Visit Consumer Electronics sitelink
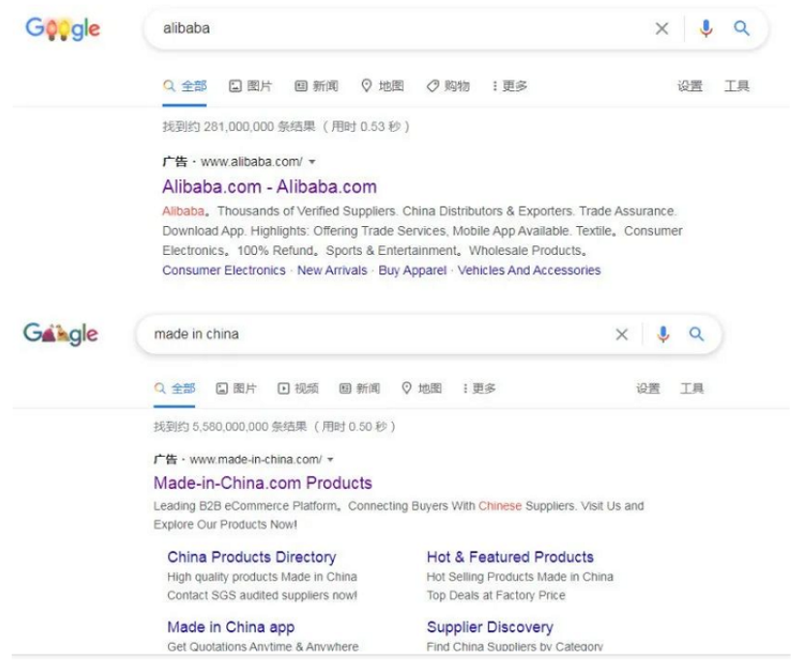This screenshot has height=672, width=811. 224,271
